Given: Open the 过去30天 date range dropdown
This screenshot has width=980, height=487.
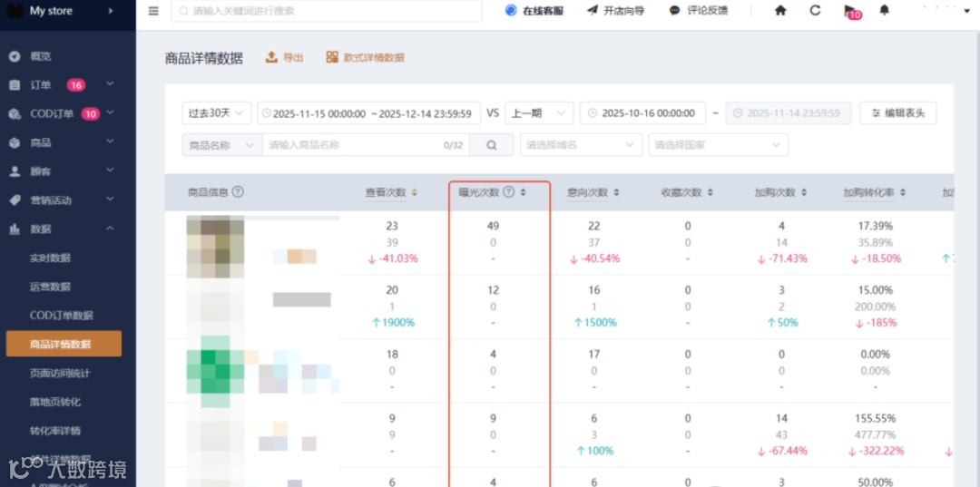Looking at the screenshot, I should coord(216,113).
